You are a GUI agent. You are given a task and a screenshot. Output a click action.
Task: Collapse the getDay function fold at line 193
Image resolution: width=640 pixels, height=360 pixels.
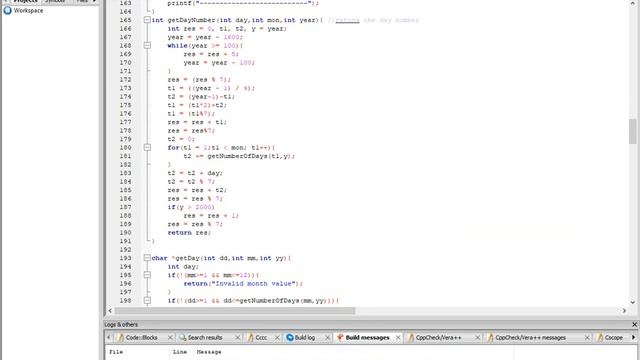click(147, 258)
